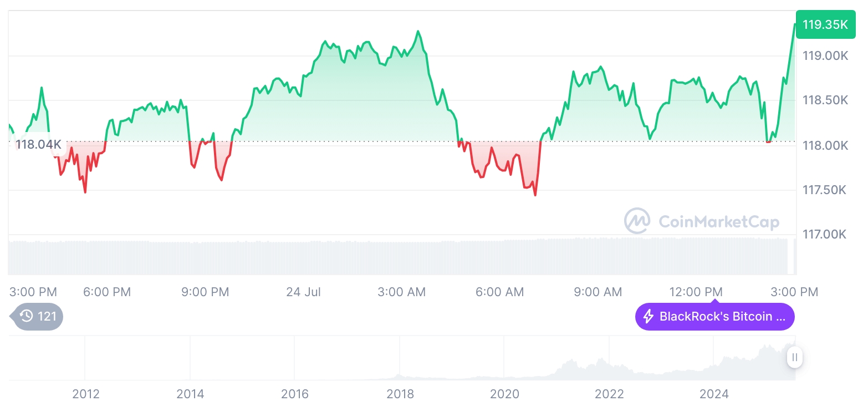The height and width of the screenshot is (406, 868).
Task: Click the lightning bolt news icon
Action: pyautogui.click(x=648, y=317)
